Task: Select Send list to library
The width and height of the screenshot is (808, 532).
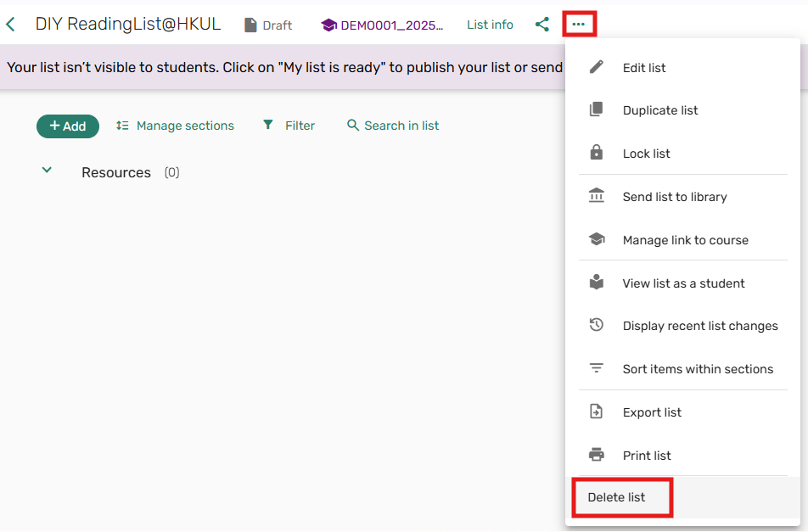Action: [x=674, y=197]
